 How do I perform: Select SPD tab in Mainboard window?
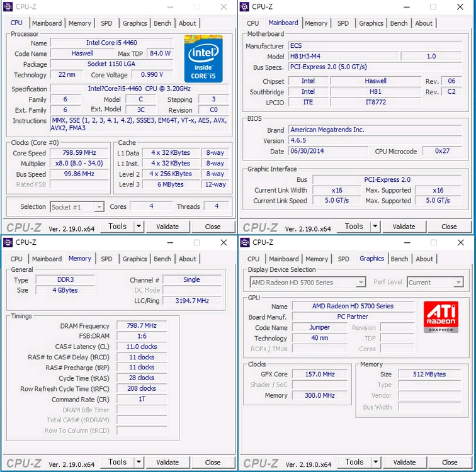point(343,23)
